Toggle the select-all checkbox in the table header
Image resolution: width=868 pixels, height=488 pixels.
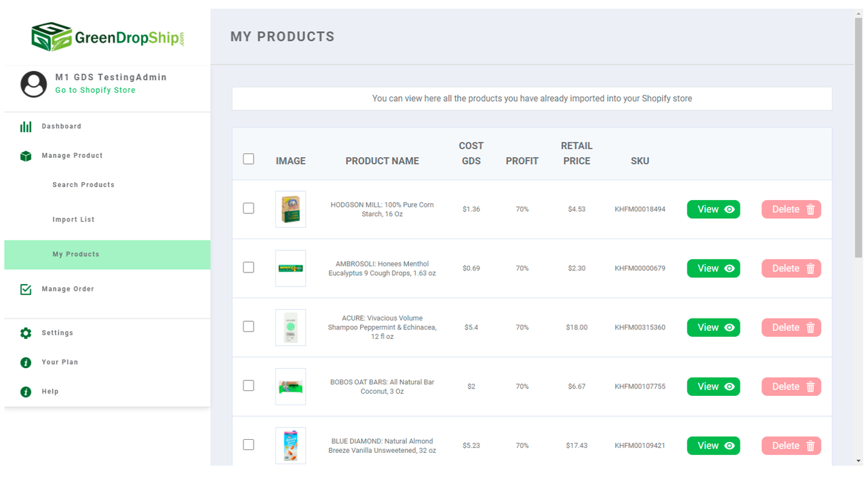point(248,158)
